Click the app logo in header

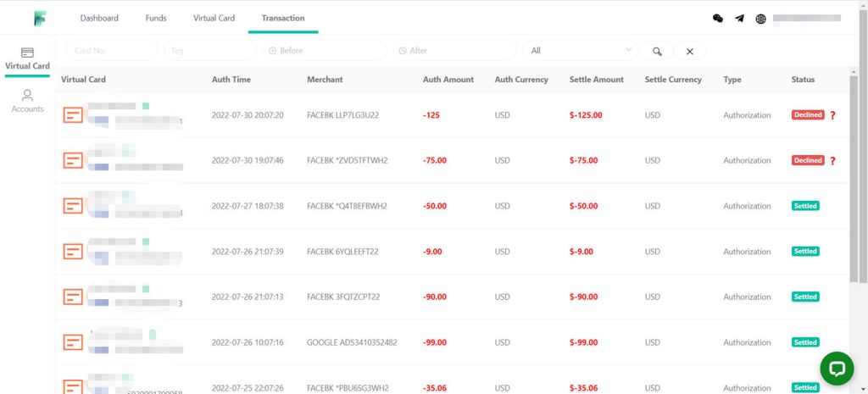pos(40,18)
